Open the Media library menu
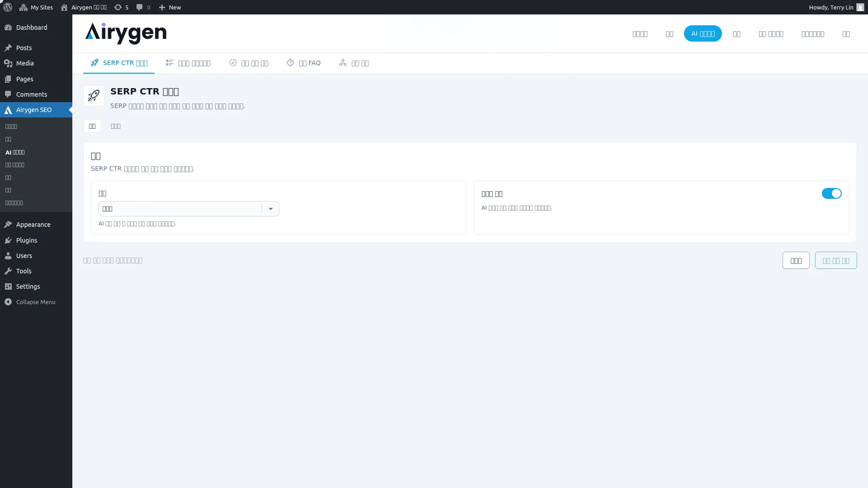This screenshot has height=488, width=868. click(36, 63)
